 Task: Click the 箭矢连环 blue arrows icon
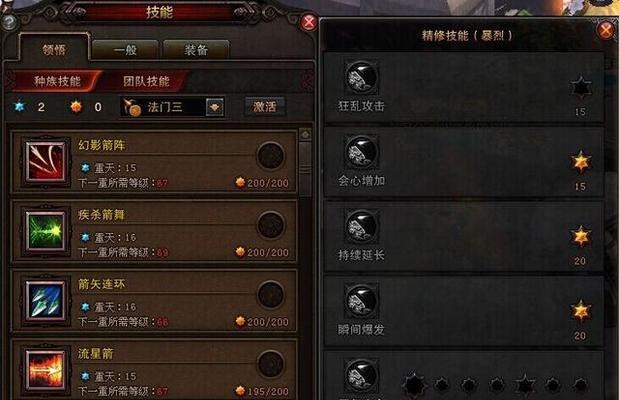45,301
